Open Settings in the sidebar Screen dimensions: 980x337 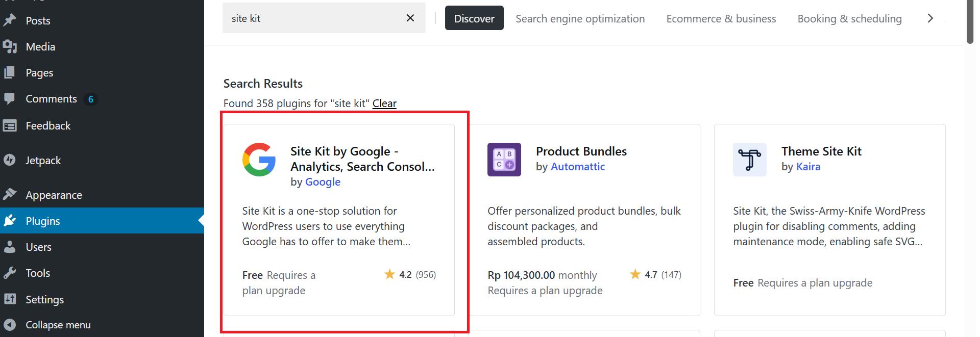pyautogui.click(x=44, y=299)
